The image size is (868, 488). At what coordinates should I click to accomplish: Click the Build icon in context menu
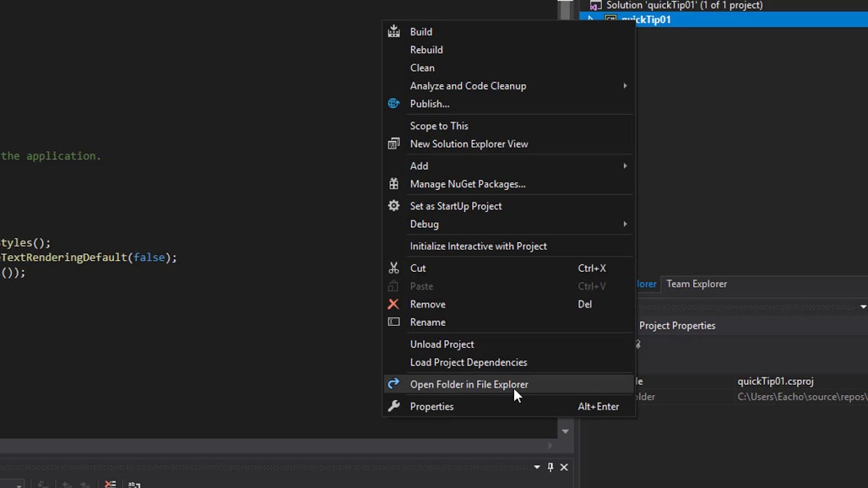point(394,32)
